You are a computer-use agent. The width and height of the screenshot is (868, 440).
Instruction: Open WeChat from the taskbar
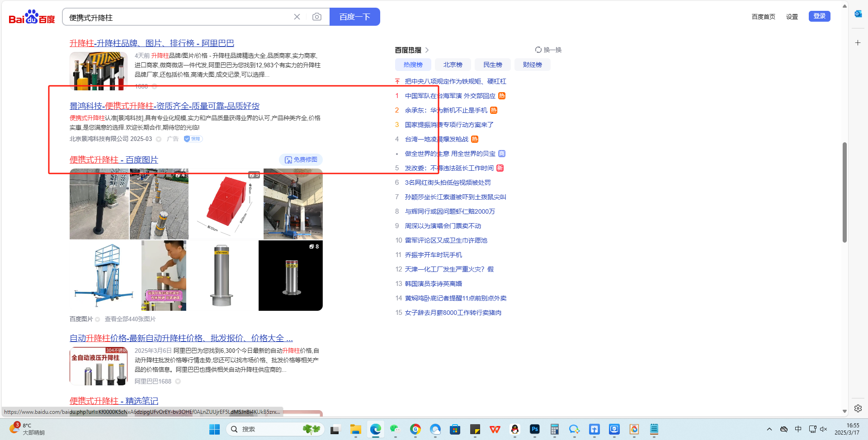click(395, 429)
